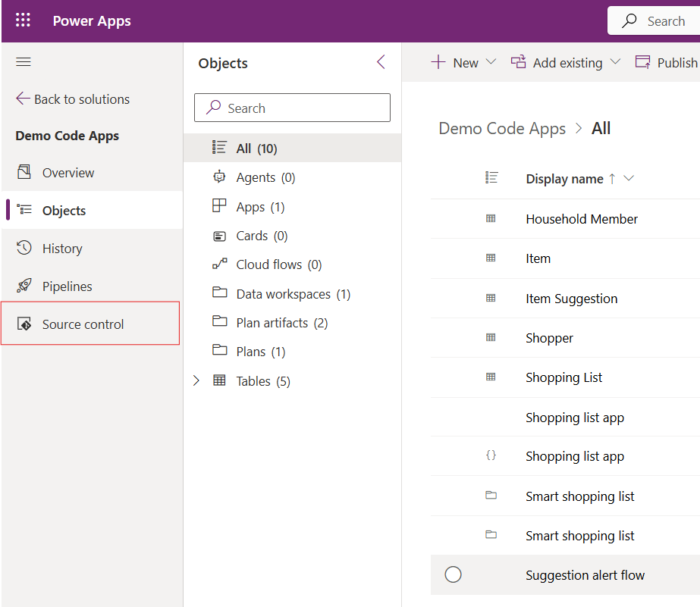Click the Plan artifacts folder icon

[x=220, y=321]
